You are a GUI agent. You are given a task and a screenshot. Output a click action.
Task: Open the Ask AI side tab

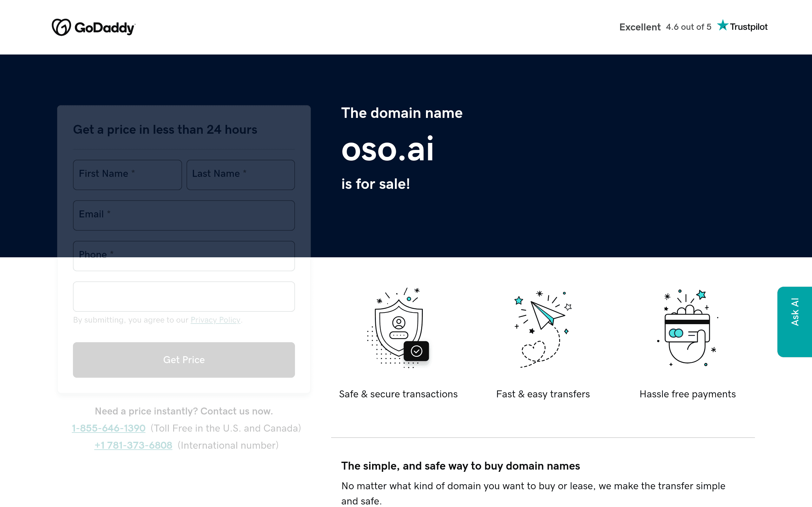pyautogui.click(x=795, y=322)
